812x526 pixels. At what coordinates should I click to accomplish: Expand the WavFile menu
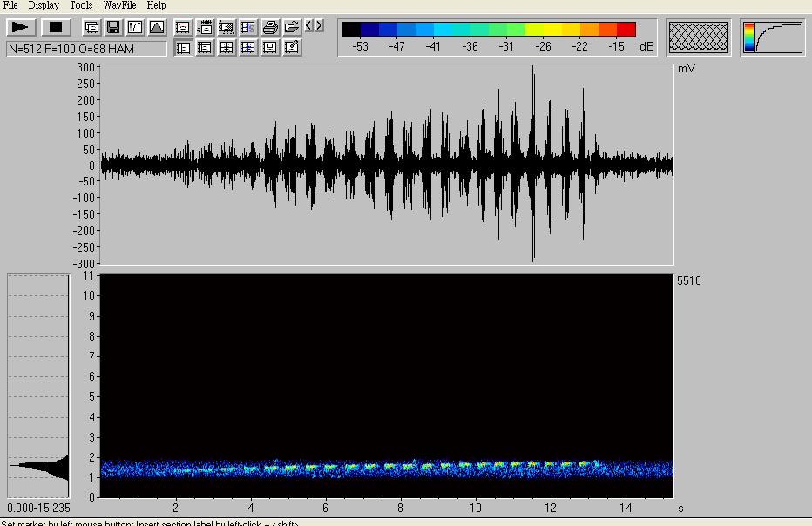coord(119,5)
